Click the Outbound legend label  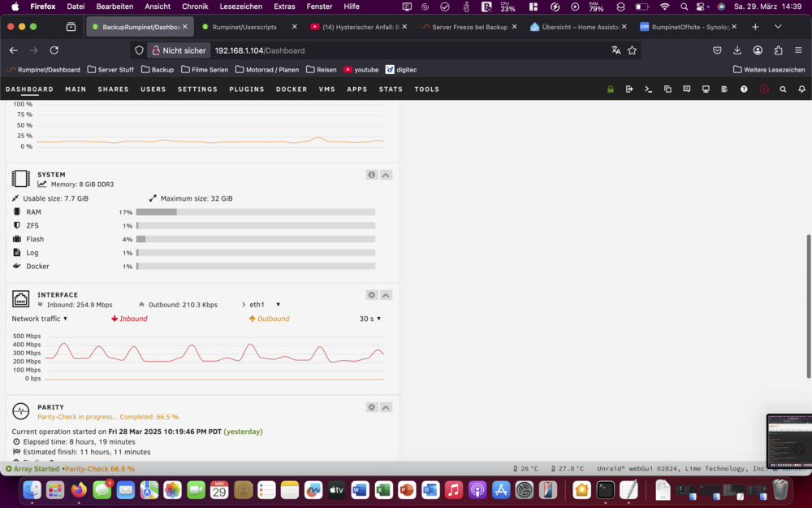(270, 319)
